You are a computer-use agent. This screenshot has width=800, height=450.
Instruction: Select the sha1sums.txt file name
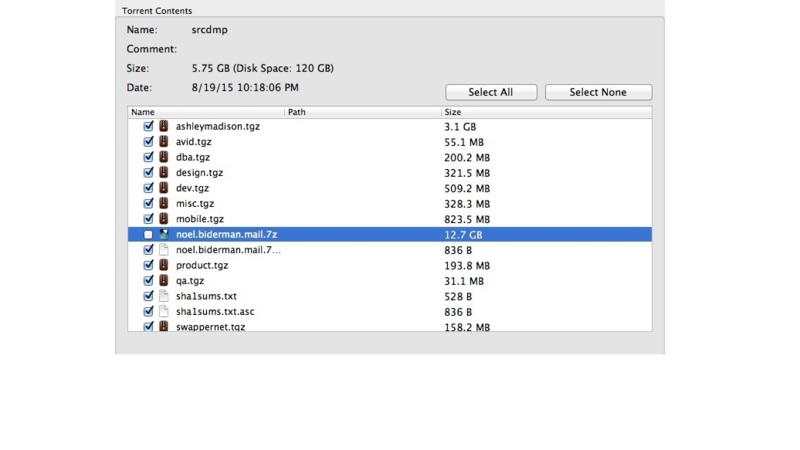[x=206, y=296]
